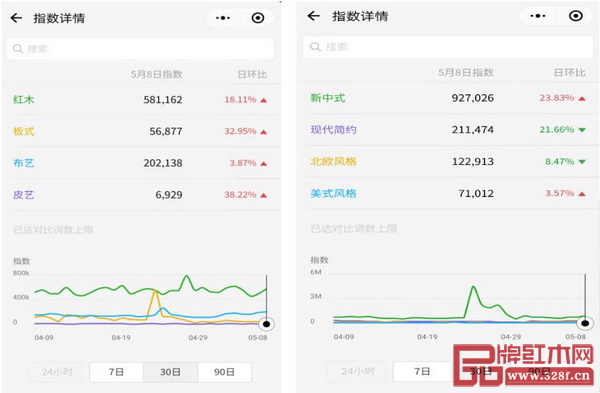Select the 美式风格 keyword row

click(448, 193)
